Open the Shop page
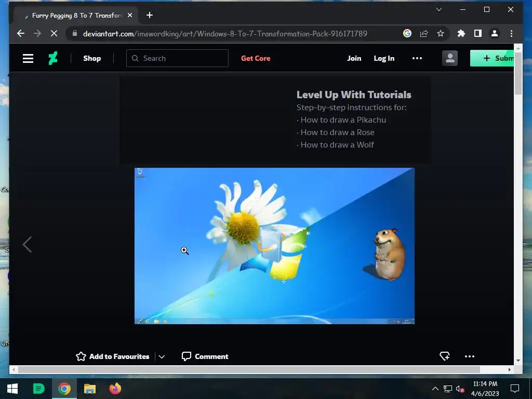 coord(92,58)
